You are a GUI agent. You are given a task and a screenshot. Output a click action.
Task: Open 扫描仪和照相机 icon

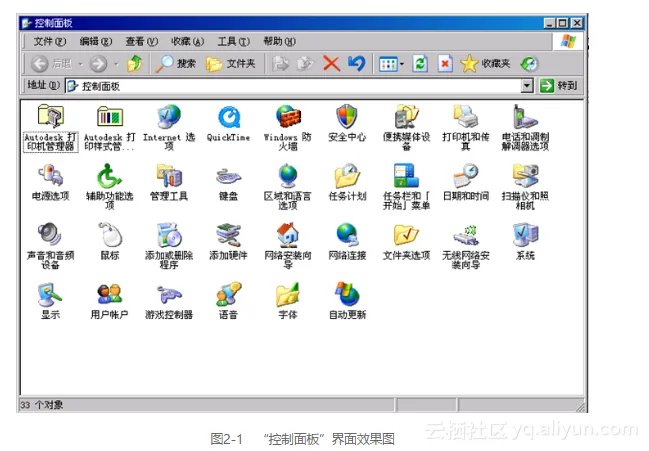(525, 175)
